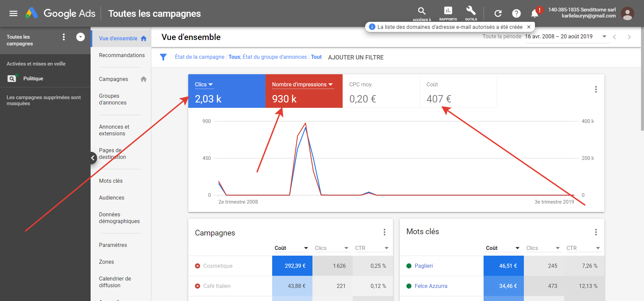Open the hamburger main menu
Screen dimensions: 644x301
(x=13, y=13)
